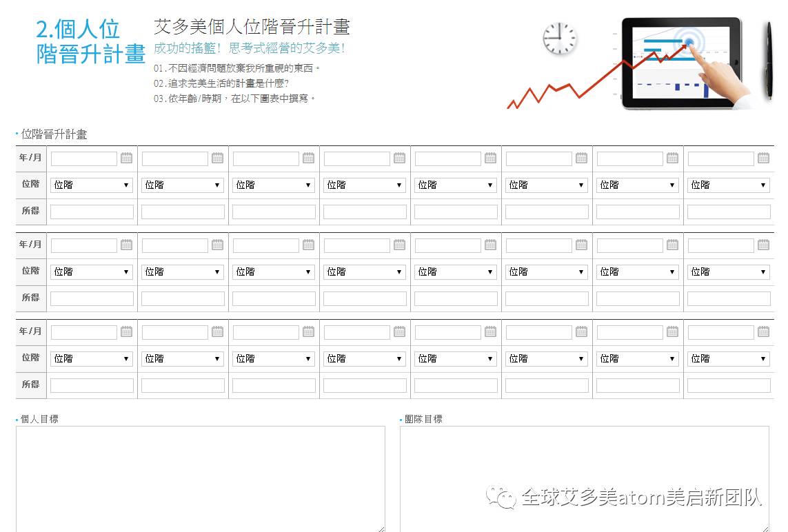The image size is (788, 532).
Task: Click inside the 團隊目標 text area
Action: (585, 479)
